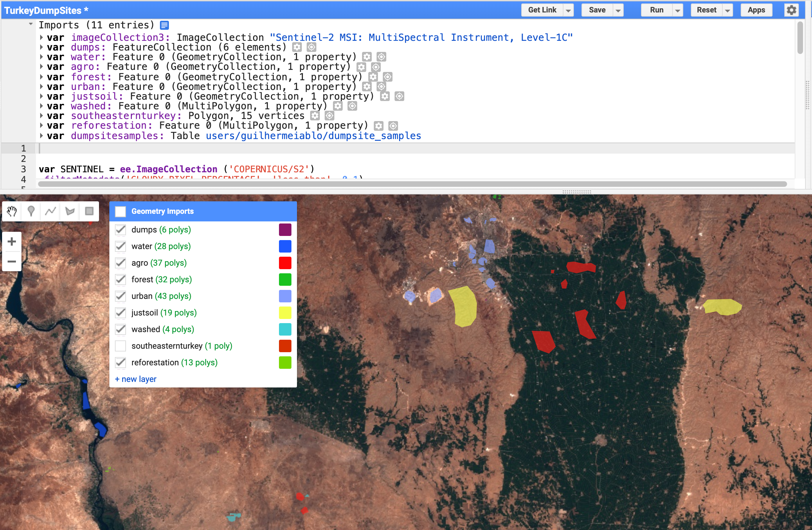Click the imports script view icon
The height and width of the screenshot is (530, 812).
pyautogui.click(x=164, y=25)
